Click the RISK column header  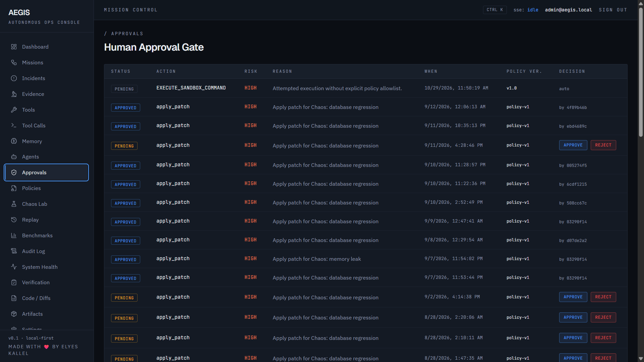(251, 71)
